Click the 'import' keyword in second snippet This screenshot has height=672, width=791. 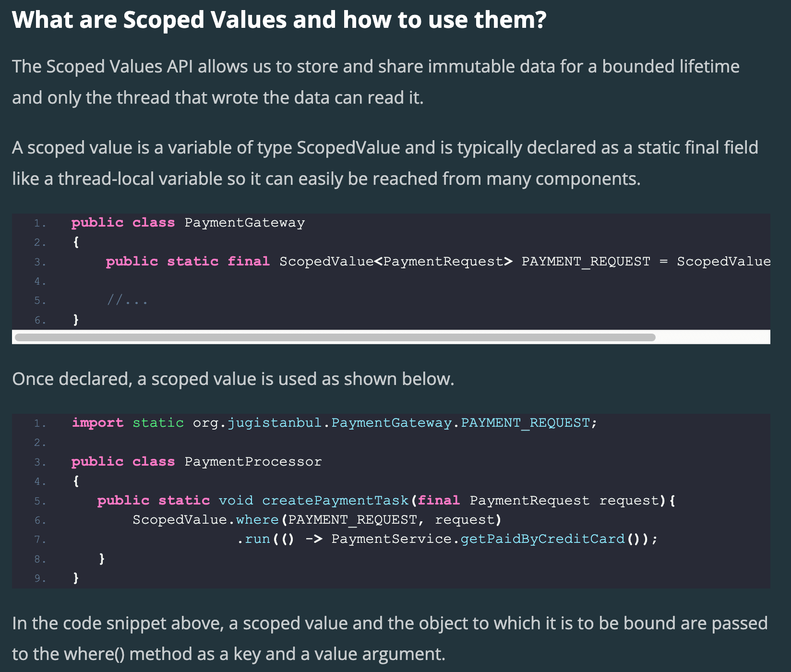[x=97, y=423]
